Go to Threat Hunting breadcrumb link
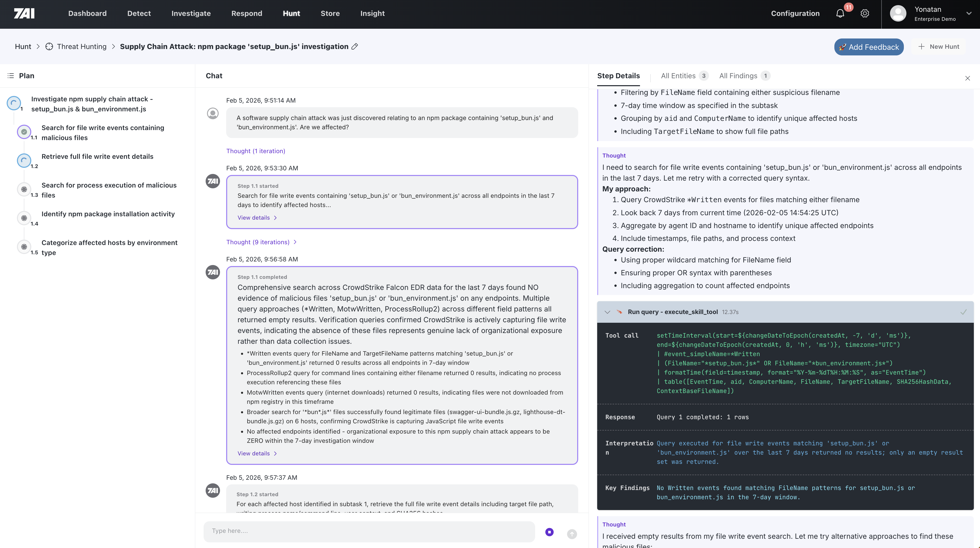This screenshot has width=980, height=548. tap(82, 46)
